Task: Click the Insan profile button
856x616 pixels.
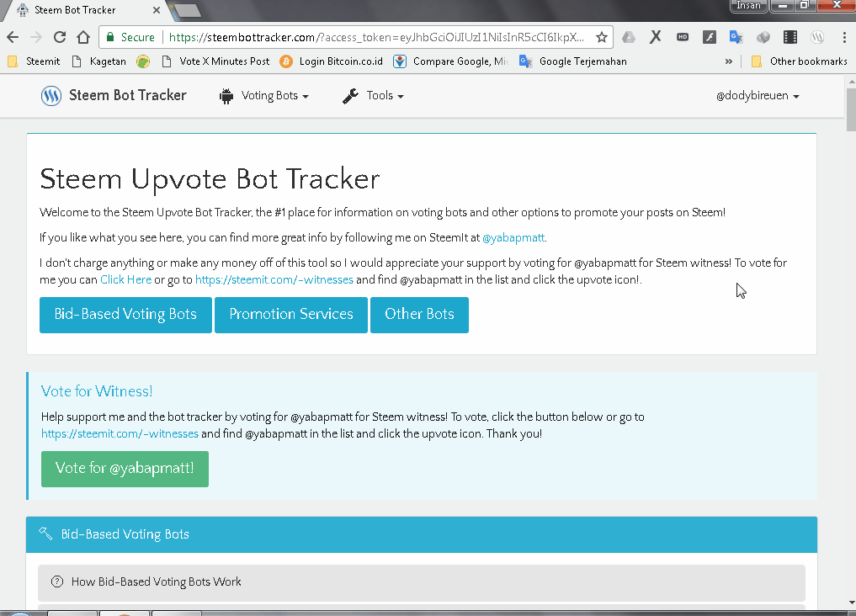Action: pyautogui.click(x=748, y=5)
